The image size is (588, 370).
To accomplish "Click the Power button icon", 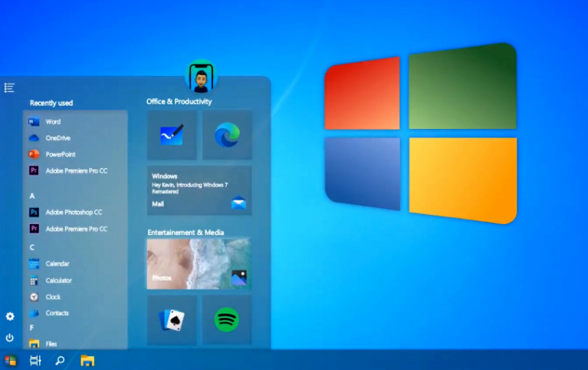I will [x=10, y=338].
